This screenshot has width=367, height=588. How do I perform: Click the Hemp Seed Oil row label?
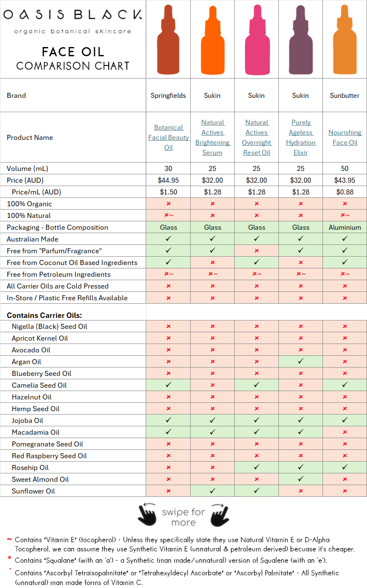pyautogui.click(x=36, y=409)
